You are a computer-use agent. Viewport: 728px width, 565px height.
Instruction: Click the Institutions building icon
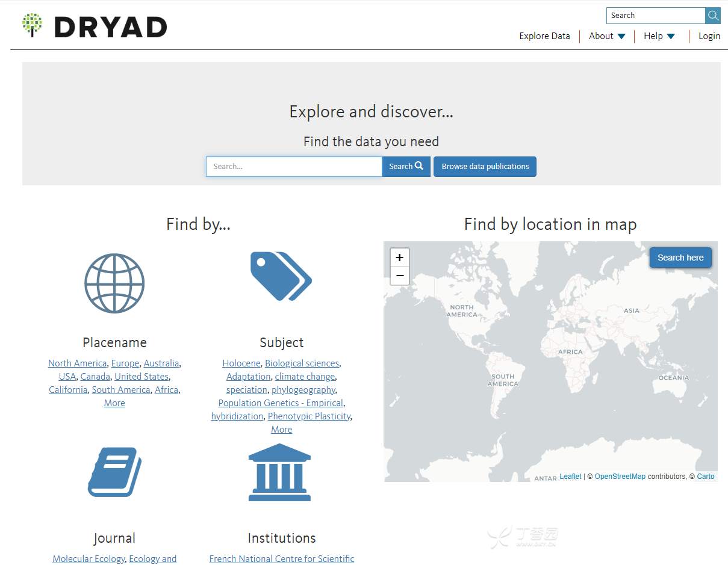pyautogui.click(x=279, y=472)
